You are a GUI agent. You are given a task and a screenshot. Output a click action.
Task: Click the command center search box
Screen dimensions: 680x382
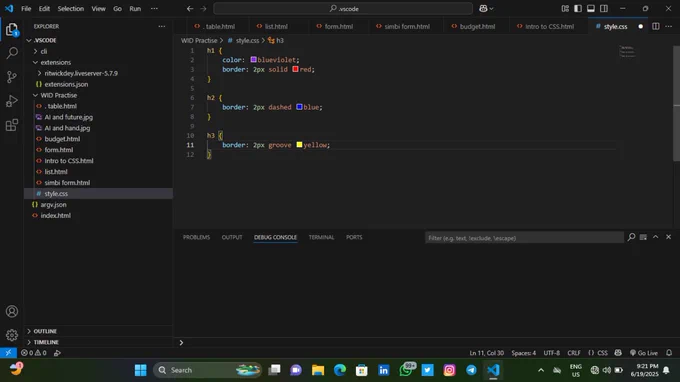pos(343,9)
